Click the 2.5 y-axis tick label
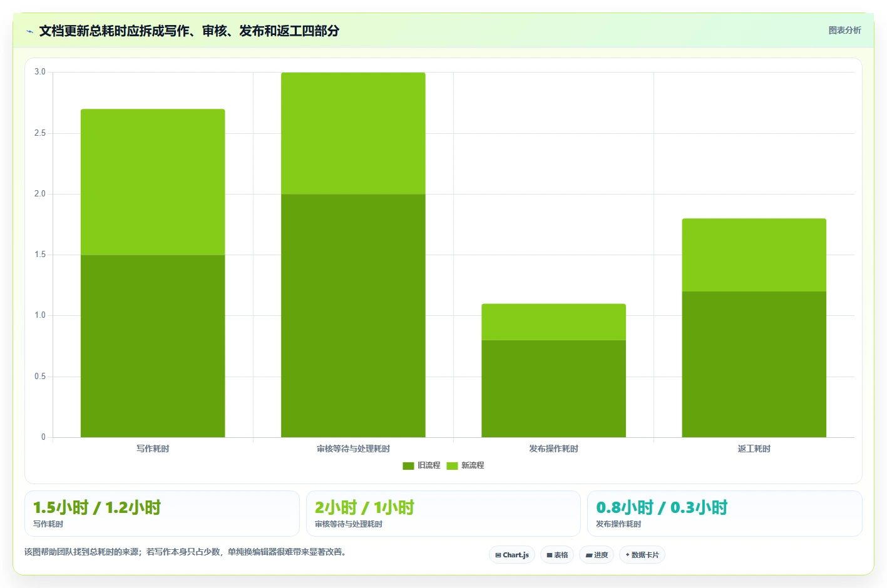Screen dimensions: 887x588 tap(40, 133)
